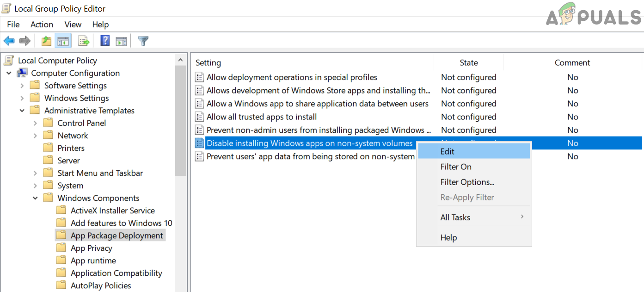
Task: Click the Up One Level folder icon
Action: click(46, 41)
